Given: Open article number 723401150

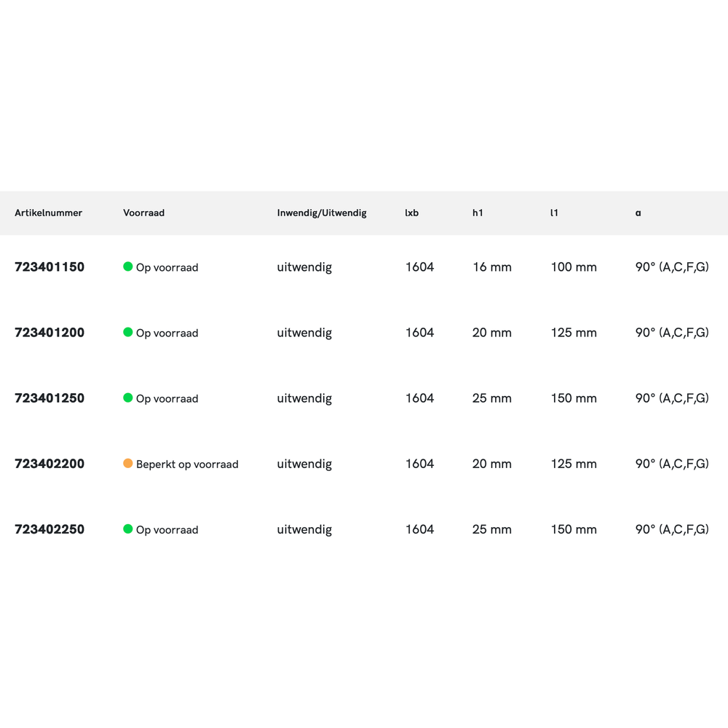Looking at the screenshot, I should pyautogui.click(x=50, y=267).
